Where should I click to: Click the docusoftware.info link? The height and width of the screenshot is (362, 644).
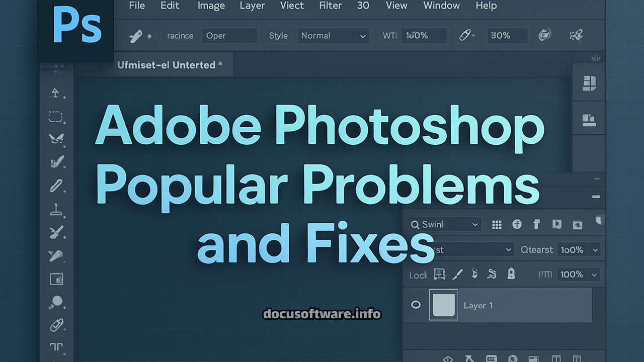(x=322, y=314)
